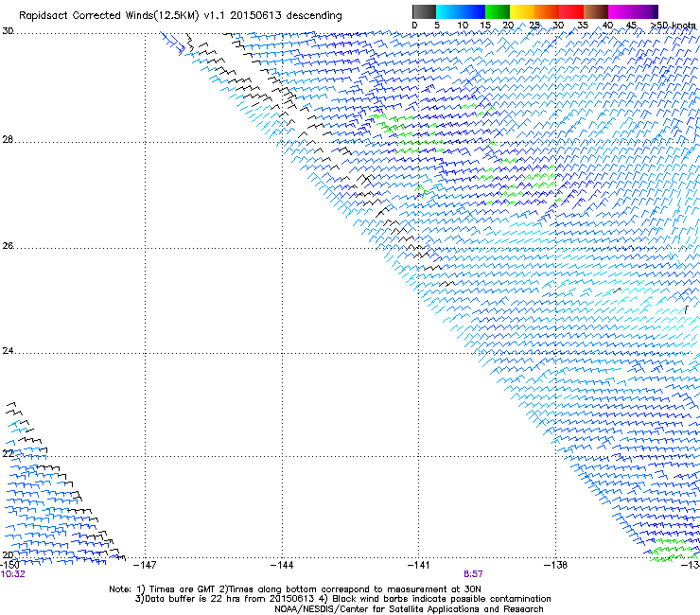This screenshot has width=700, height=615.
Task: Click the latitude label 26
Action: pos(8,246)
